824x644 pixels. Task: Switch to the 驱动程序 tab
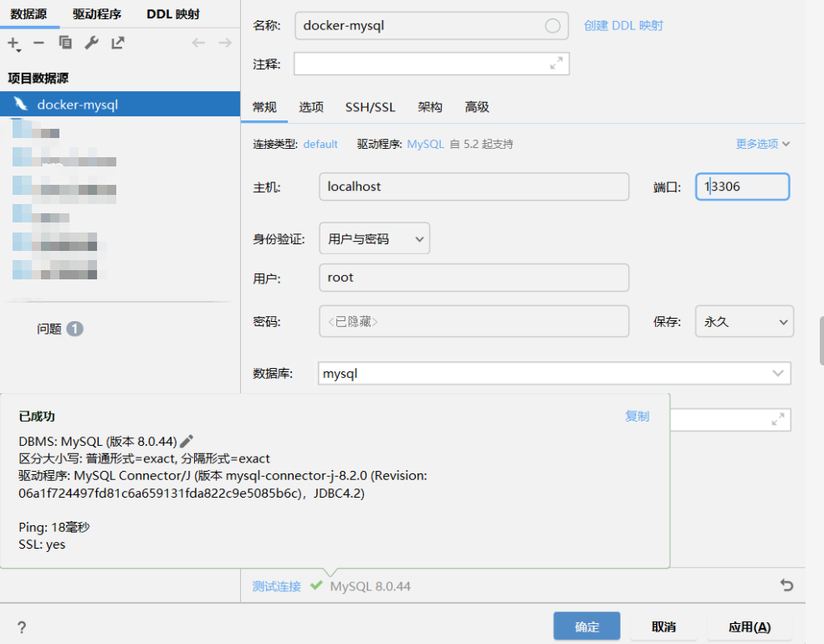click(97, 14)
